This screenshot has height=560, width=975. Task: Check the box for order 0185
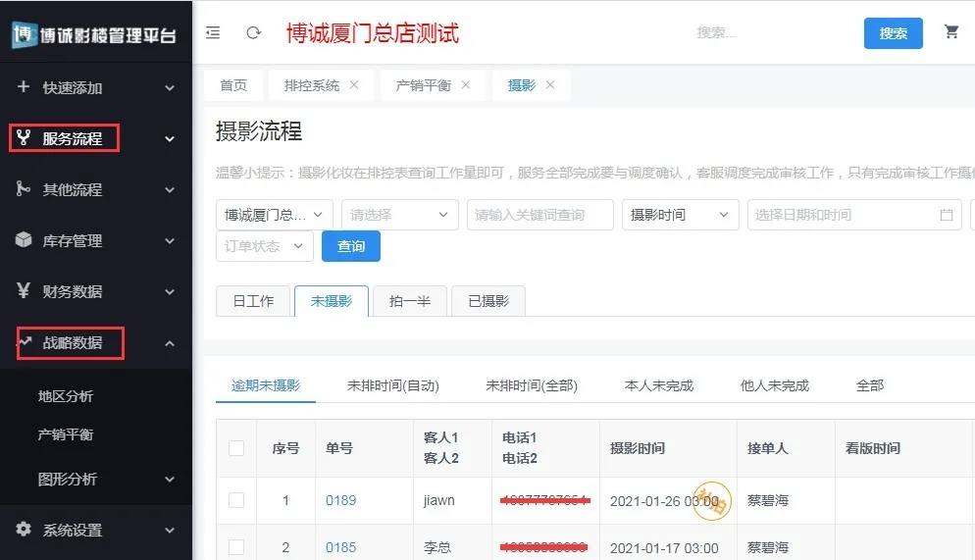pyautogui.click(x=236, y=547)
